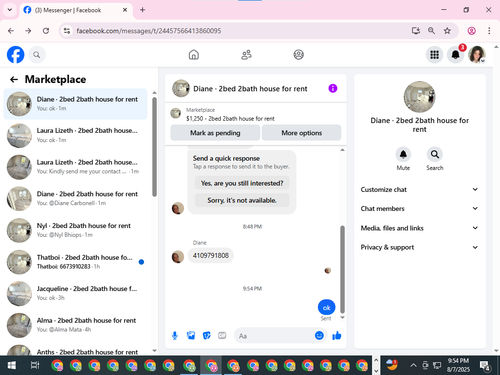The image size is (500, 375).
Task: Expand the Media, files and links section
Action: 419,228
